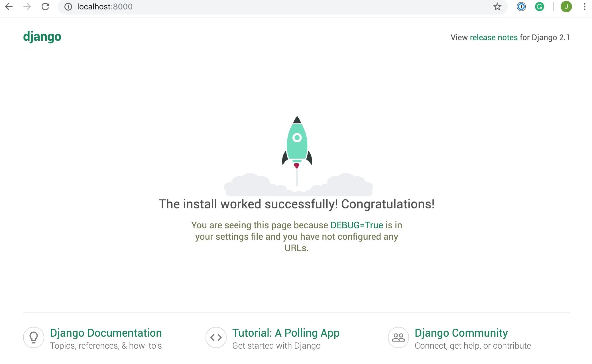Open site info icon beside URL
Image resolution: width=592 pixels, height=364 pixels.
pos(68,7)
